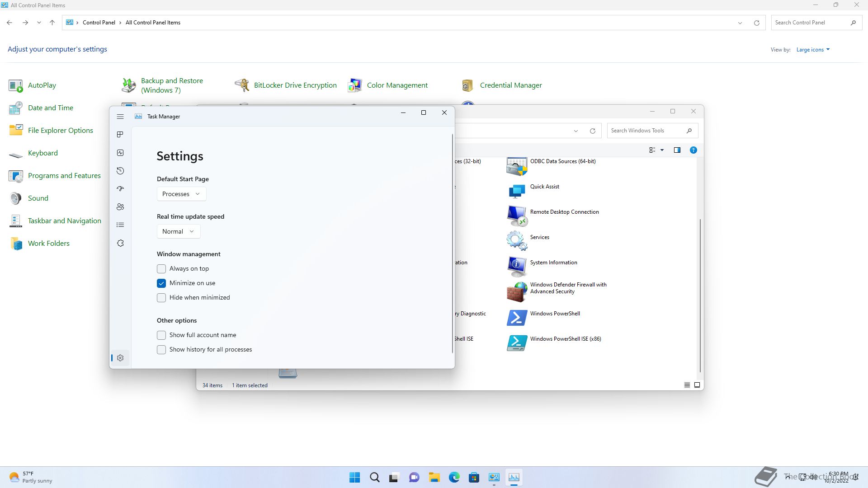This screenshot has width=868, height=488.
Task: Open Windows Start menu
Action: click(x=355, y=477)
